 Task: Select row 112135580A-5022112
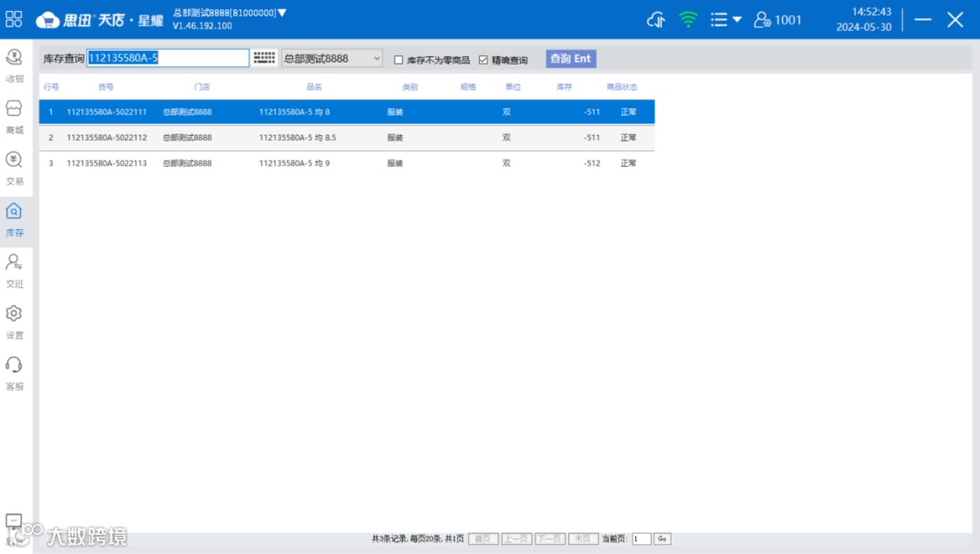(x=347, y=138)
